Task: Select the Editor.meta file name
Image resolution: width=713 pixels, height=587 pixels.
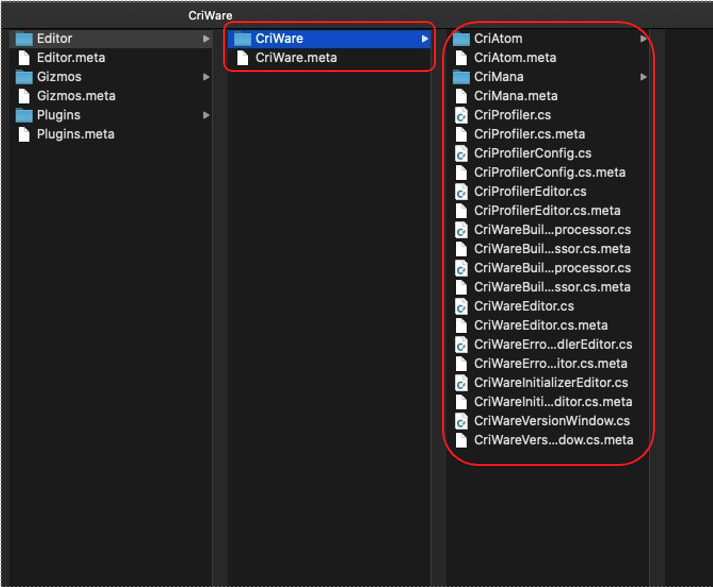Action: 71,58
